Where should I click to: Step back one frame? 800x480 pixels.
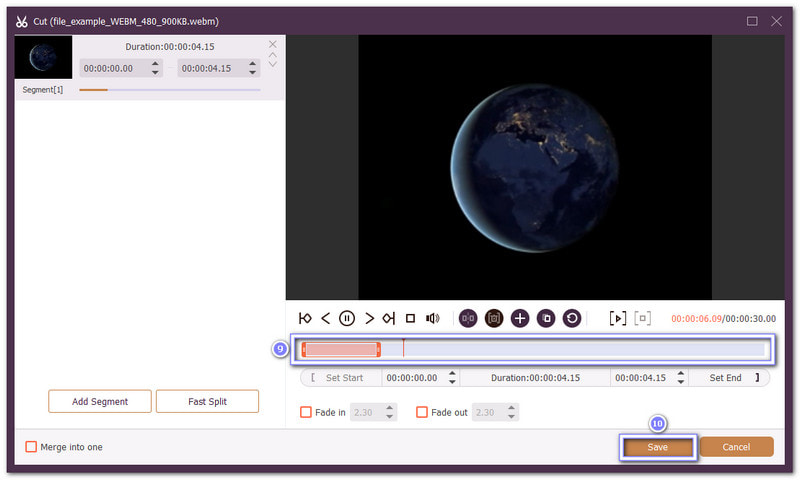(x=325, y=318)
